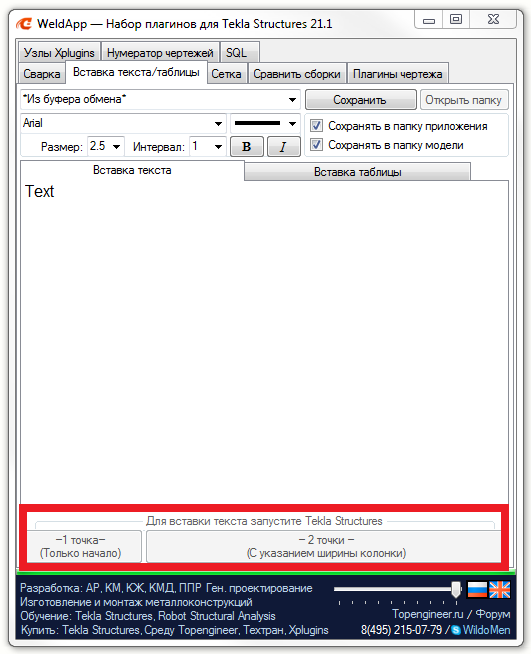The height and width of the screenshot is (654, 531).
Task: Click the WeldApp logo in title bar
Action: click(x=24, y=24)
